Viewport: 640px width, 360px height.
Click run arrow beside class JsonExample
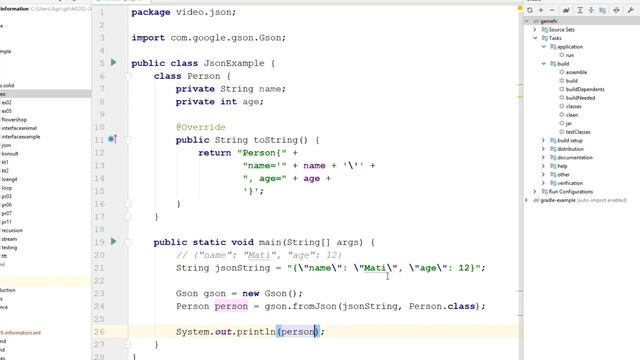pyautogui.click(x=114, y=62)
